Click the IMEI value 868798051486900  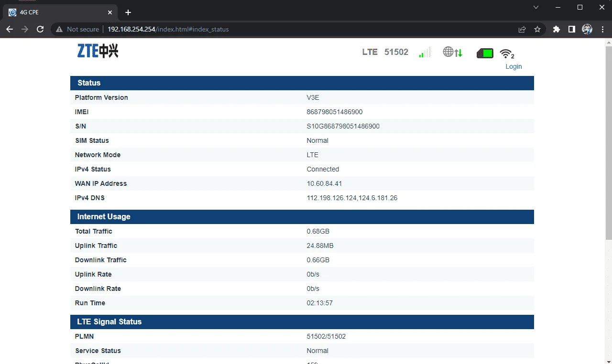[x=334, y=112]
